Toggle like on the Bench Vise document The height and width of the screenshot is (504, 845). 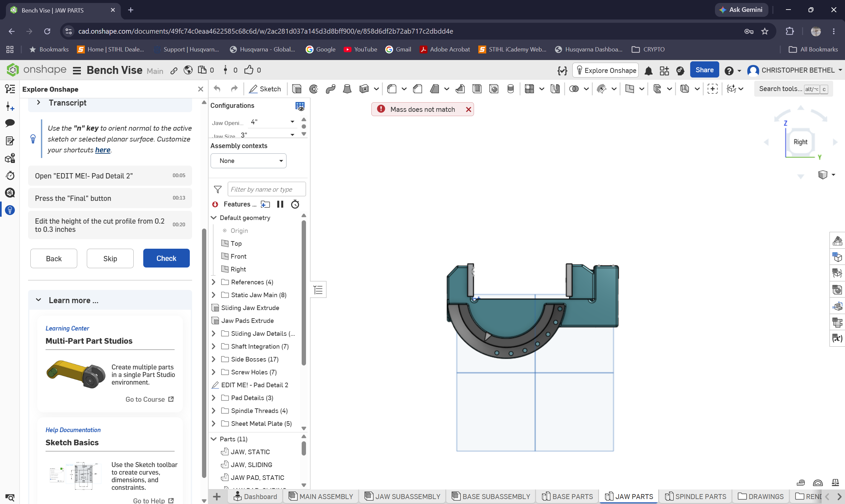coord(249,70)
